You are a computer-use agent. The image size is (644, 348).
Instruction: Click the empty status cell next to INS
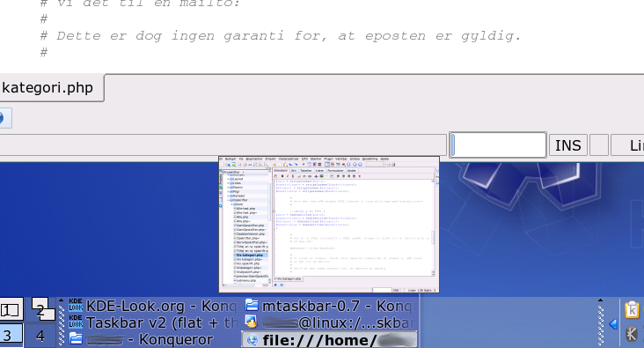(x=599, y=145)
